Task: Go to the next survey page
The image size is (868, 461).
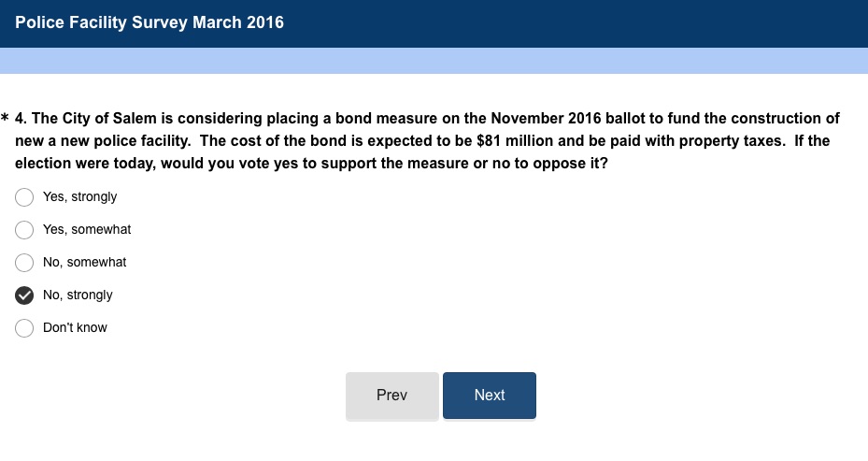Action: [x=489, y=396]
